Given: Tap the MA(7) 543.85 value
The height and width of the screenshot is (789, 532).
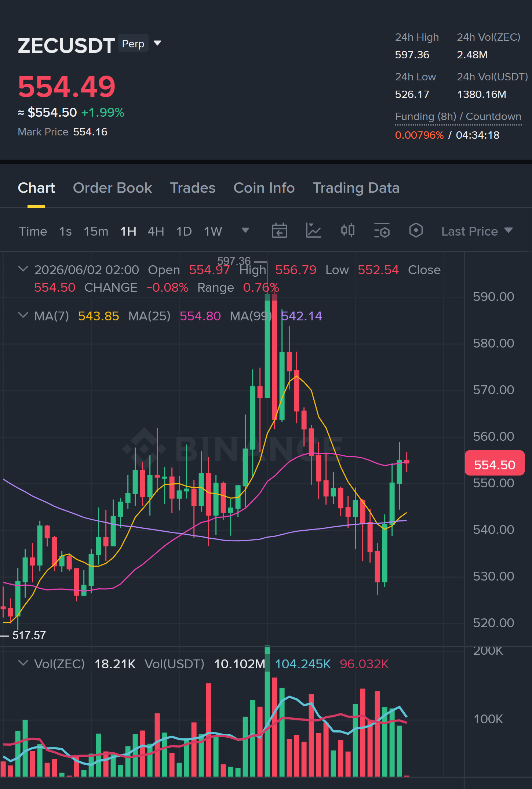Looking at the screenshot, I should click(98, 316).
